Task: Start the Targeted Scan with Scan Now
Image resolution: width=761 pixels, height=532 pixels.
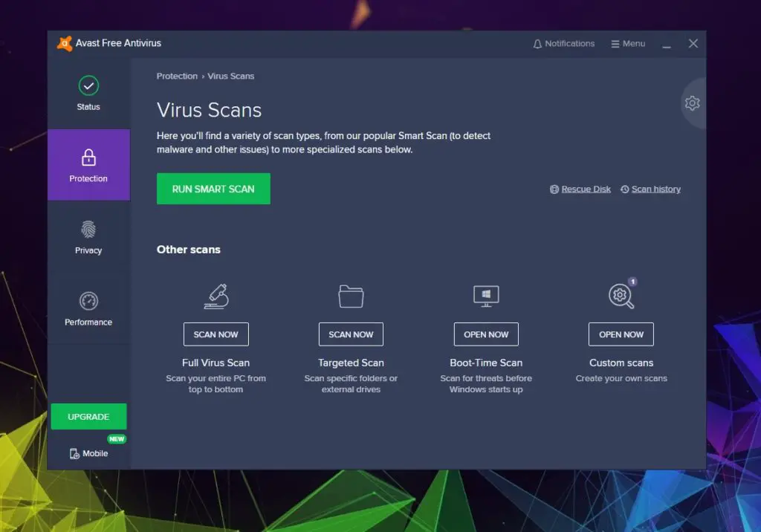Action: click(x=351, y=334)
